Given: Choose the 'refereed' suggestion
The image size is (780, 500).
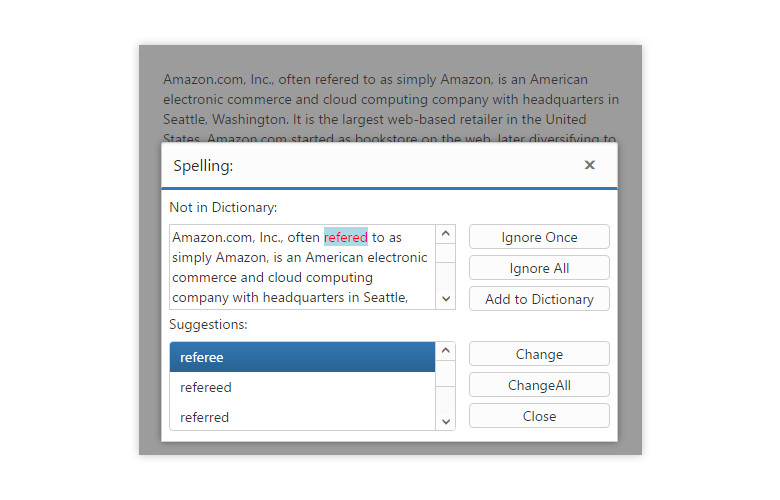Looking at the screenshot, I should [x=302, y=387].
